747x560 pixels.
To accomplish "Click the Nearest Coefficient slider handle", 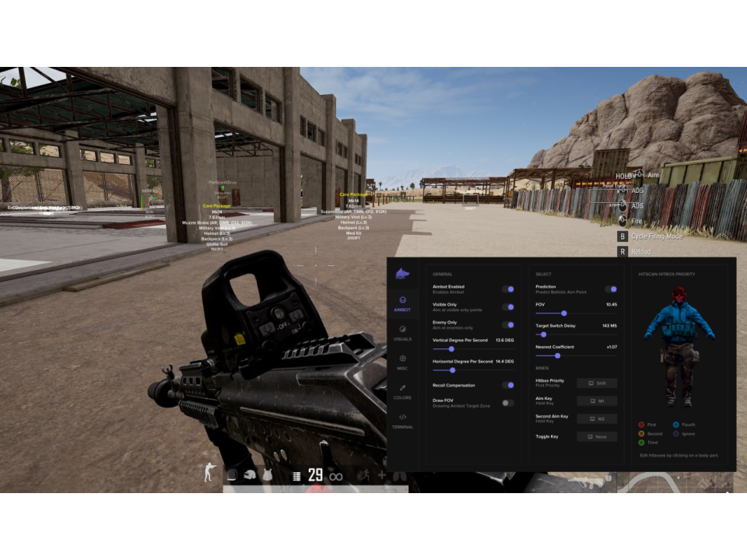I will (x=557, y=355).
